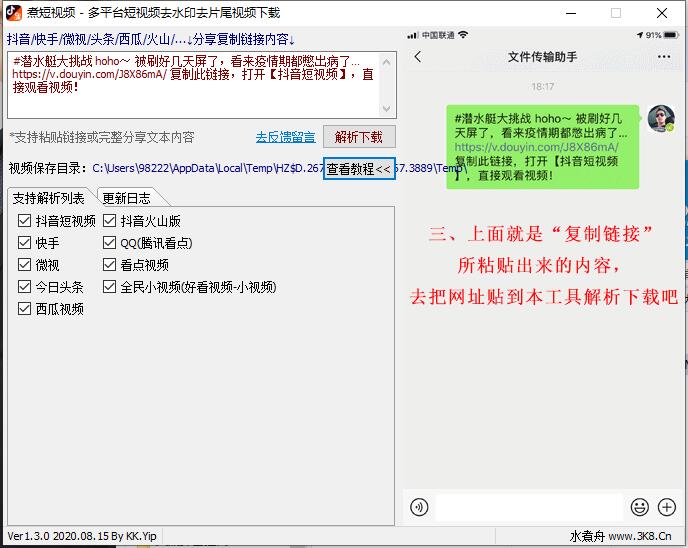Click the 煮短视频 app icon in title bar
Image resolution: width=688 pixels, height=548 pixels.
pyautogui.click(x=14, y=13)
